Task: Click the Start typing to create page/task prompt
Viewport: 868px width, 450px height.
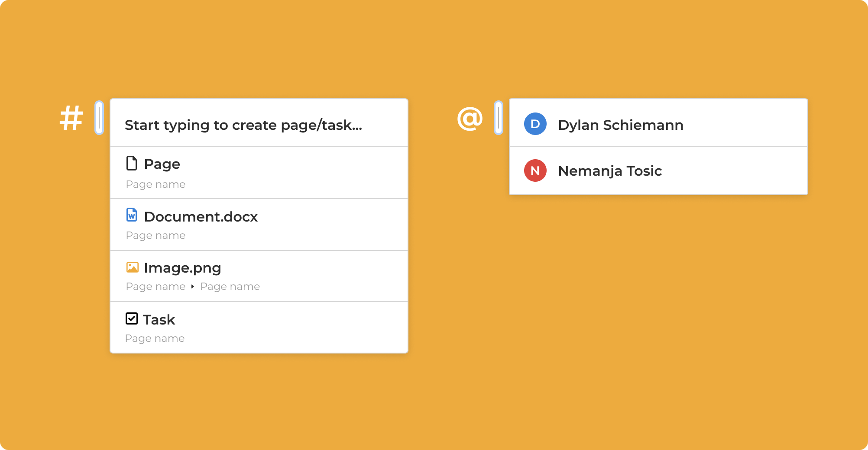Action: click(243, 125)
